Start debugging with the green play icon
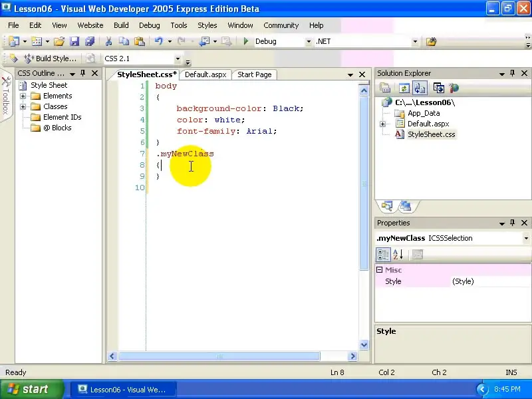 click(246, 41)
